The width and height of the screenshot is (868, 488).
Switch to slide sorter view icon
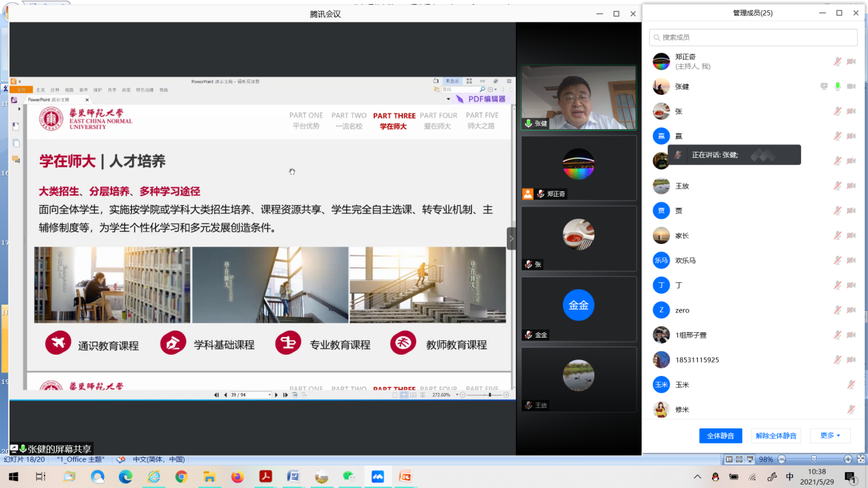click(x=739, y=459)
